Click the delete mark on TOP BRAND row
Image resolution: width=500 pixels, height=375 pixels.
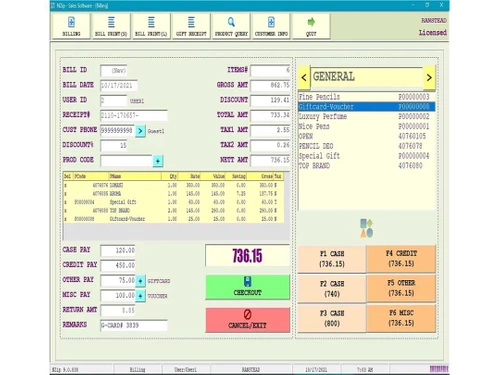click(65, 210)
